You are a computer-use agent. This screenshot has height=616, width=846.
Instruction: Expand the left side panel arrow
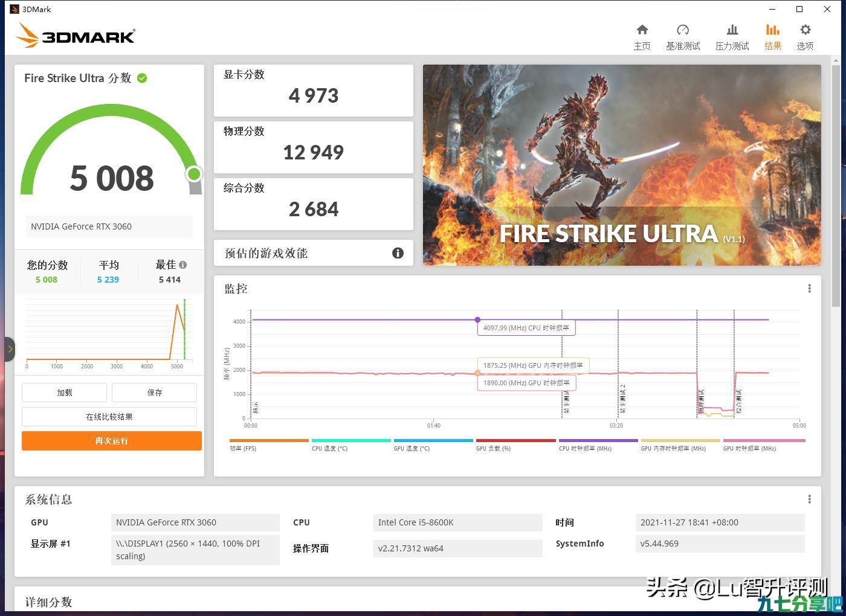10,349
